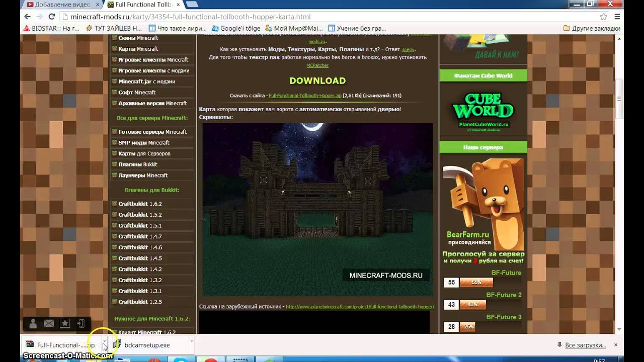Click the green DOWNLOAD heading
The image size is (644, 362).
(x=317, y=80)
